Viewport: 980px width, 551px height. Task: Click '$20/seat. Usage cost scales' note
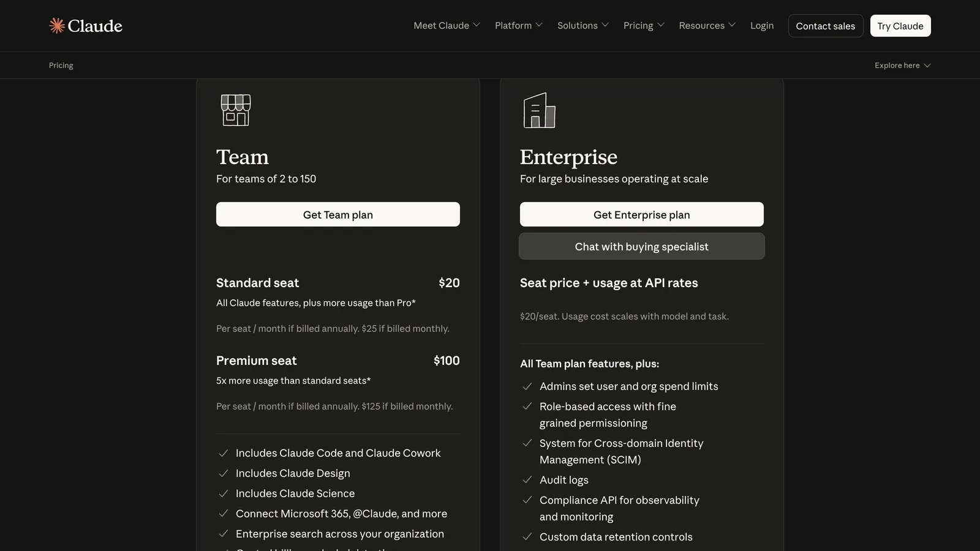tap(624, 317)
